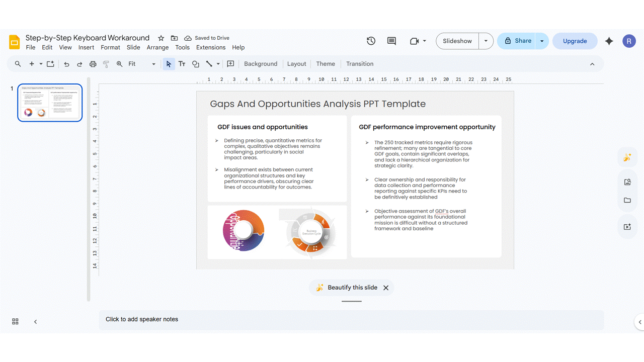The width and height of the screenshot is (644, 362).
Task: Open the comments history icon
Action: [x=391, y=41]
